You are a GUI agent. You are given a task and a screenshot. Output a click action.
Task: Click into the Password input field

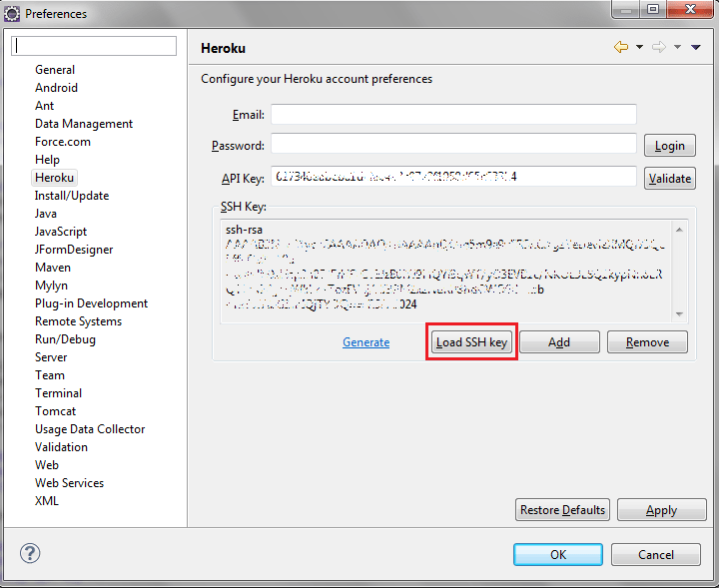[453, 144]
